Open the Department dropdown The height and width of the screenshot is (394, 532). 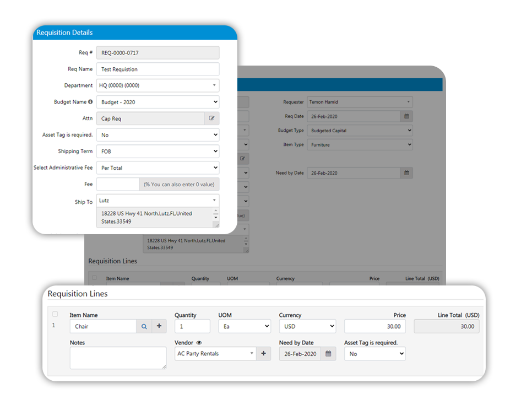pos(158,85)
